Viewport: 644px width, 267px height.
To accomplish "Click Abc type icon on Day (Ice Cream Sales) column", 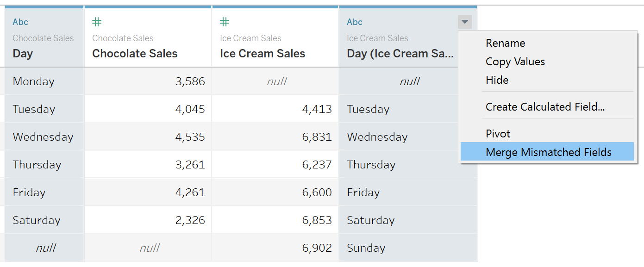I will (x=355, y=22).
